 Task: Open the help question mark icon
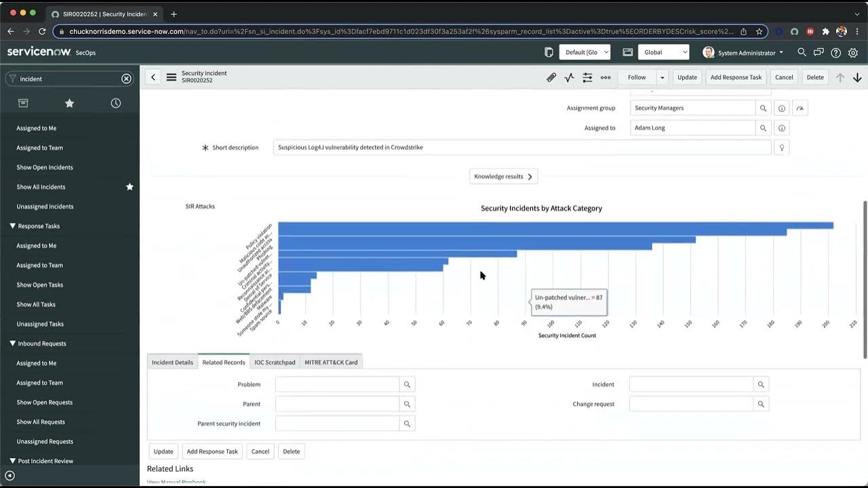835,52
